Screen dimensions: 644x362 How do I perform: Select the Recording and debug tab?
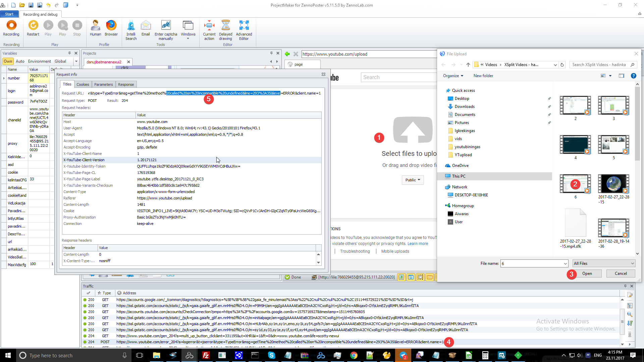[x=40, y=14]
